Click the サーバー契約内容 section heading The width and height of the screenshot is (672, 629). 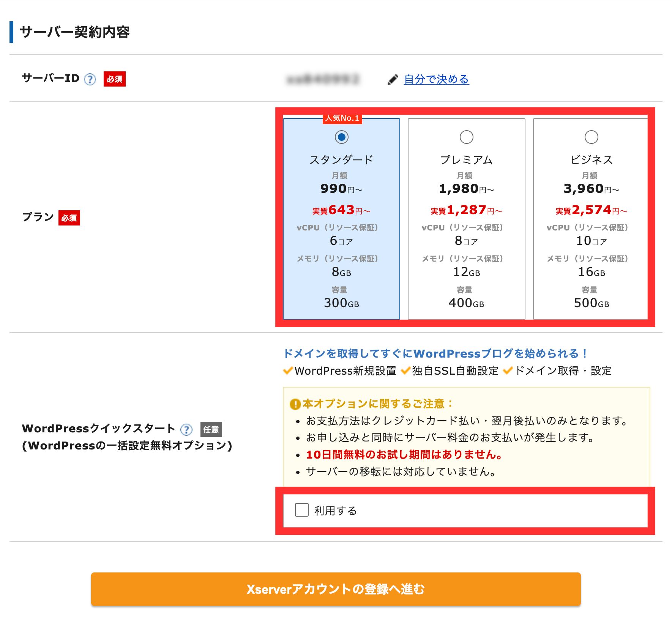(75, 32)
